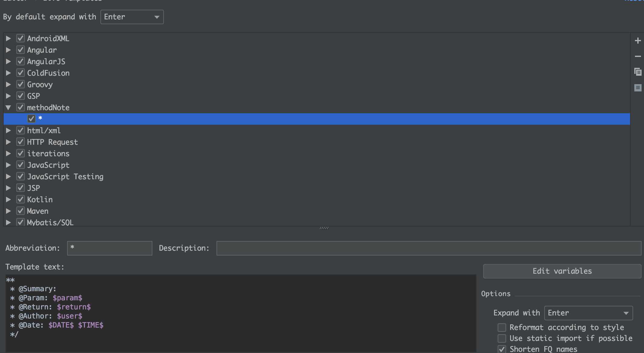Uncheck the AndroidXML template group

pyautogui.click(x=21, y=38)
